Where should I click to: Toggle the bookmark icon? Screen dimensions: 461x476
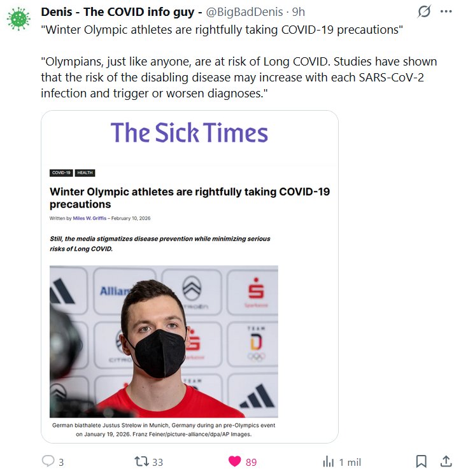pos(421,461)
